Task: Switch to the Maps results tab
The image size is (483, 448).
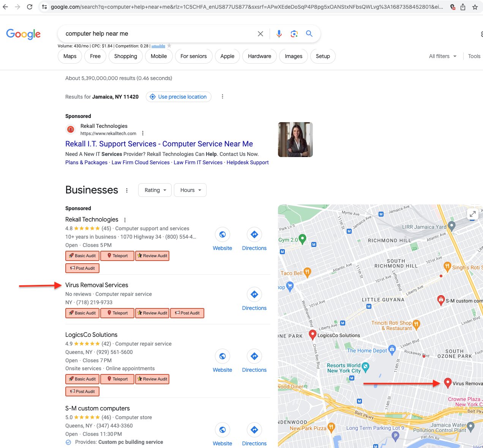Action: click(70, 56)
